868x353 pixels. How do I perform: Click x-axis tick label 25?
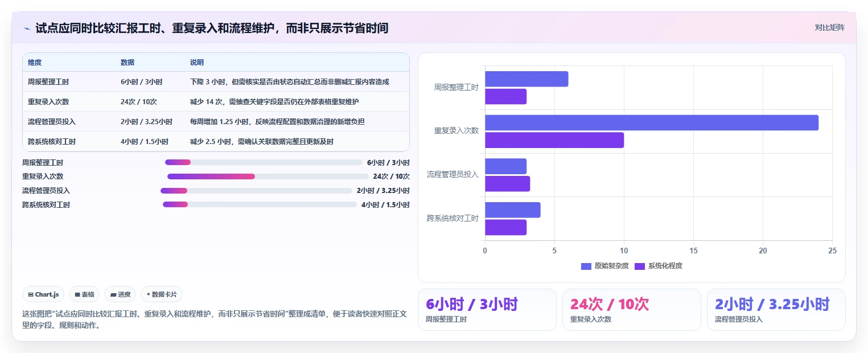pyautogui.click(x=832, y=251)
